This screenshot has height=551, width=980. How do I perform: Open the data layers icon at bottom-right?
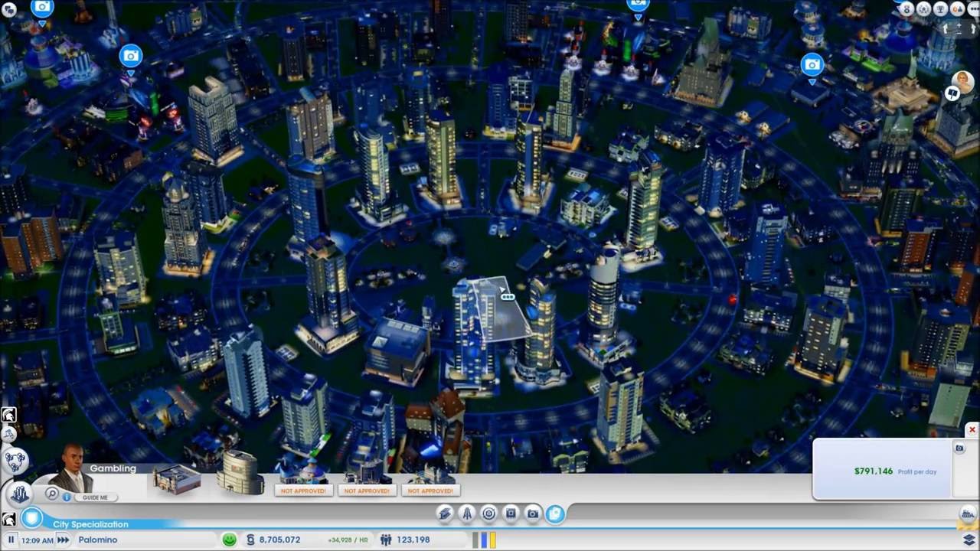click(969, 540)
